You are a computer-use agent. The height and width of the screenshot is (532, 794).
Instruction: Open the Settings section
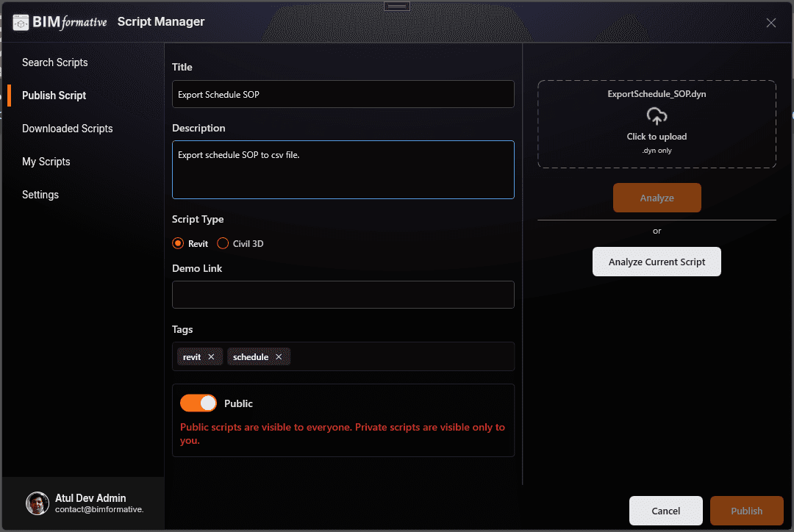(40, 194)
